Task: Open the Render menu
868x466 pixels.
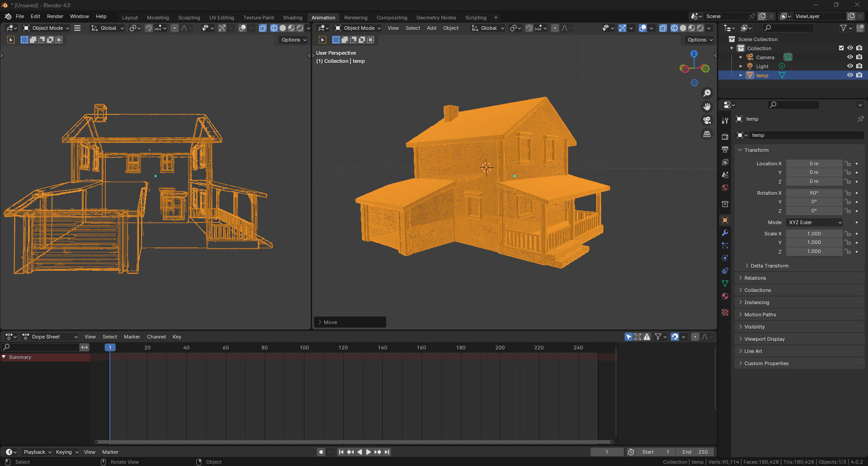Action: pos(55,16)
